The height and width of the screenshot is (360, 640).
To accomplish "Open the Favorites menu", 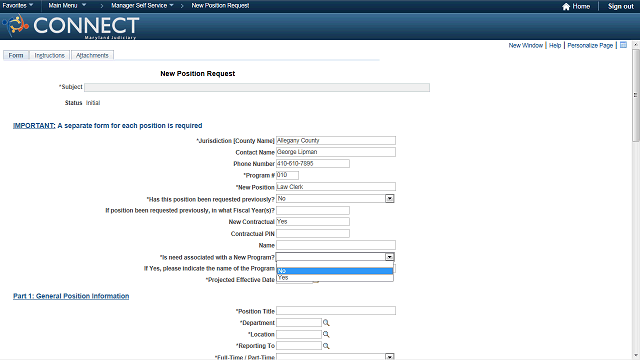I will click(18, 6).
